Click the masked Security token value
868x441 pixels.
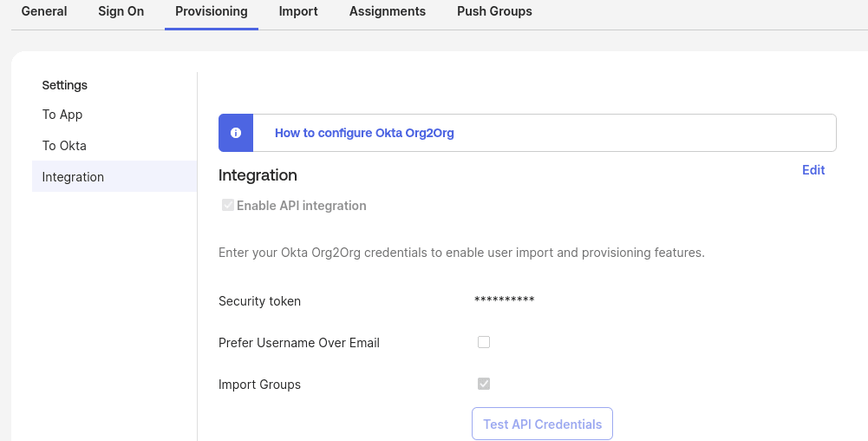(505, 299)
